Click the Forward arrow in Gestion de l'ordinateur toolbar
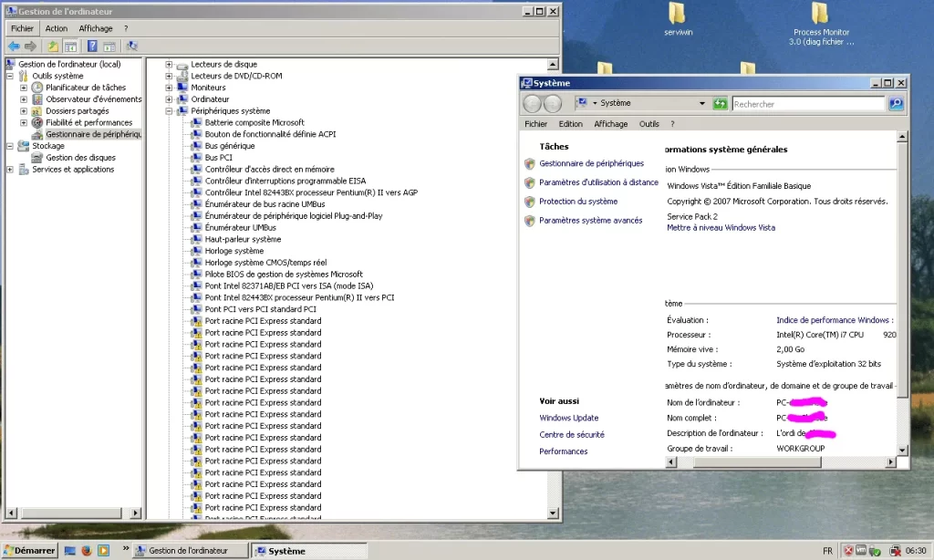This screenshot has width=934, height=560. pyautogui.click(x=30, y=46)
